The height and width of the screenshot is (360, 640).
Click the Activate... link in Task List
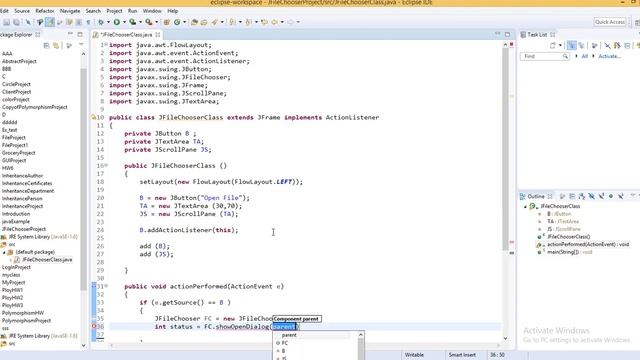coord(609,56)
